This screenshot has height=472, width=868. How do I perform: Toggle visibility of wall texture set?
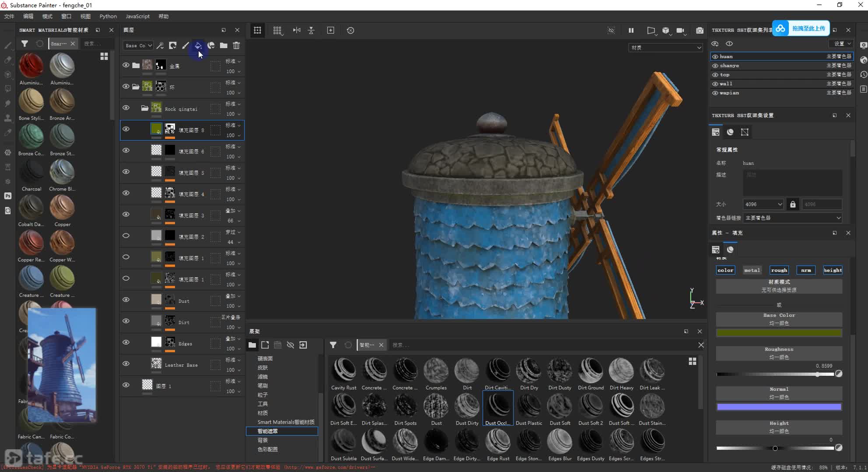tap(715, 83)
